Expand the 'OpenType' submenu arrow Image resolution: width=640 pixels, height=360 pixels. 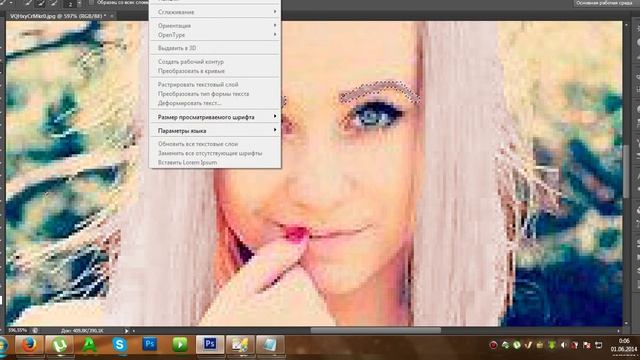tap(275, 35)
